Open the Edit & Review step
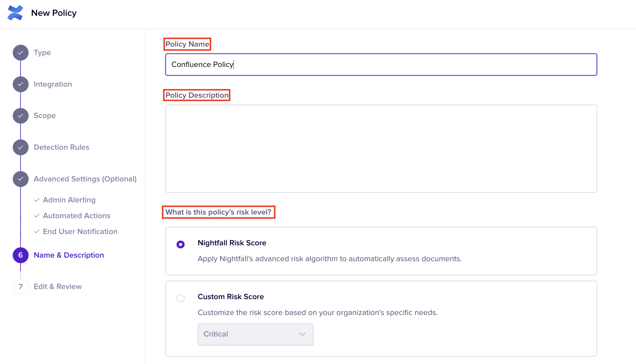636x364 pixels. (58, 286)
